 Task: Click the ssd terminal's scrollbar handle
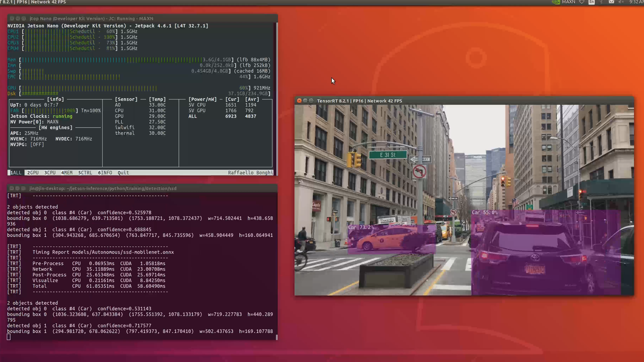coord(276,337)
